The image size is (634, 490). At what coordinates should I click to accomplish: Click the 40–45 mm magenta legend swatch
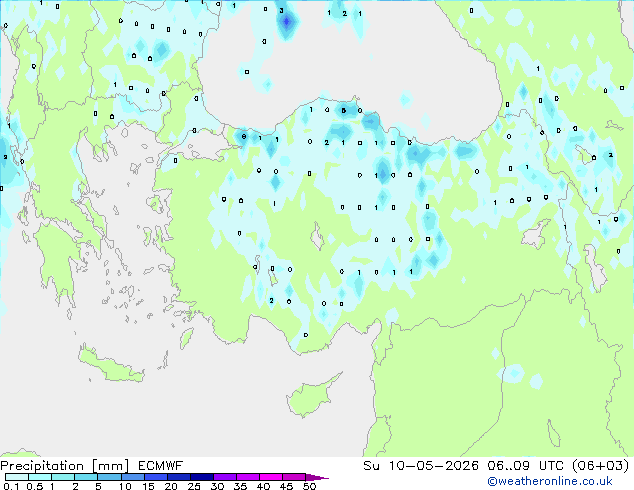coord(271,477)
